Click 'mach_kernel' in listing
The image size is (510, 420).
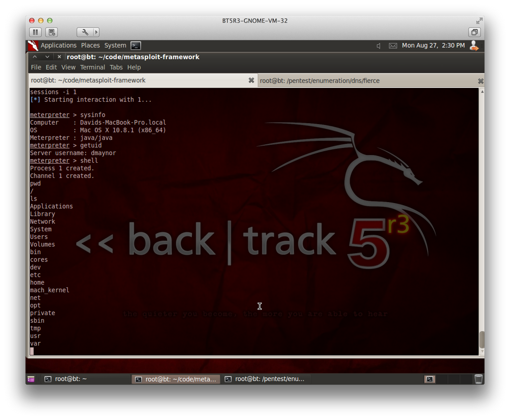click(49, 290)
